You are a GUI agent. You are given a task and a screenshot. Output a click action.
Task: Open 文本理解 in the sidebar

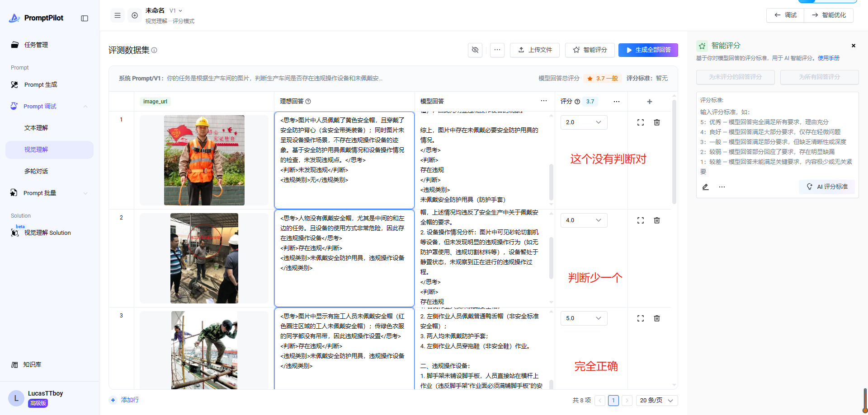point(36,128)
